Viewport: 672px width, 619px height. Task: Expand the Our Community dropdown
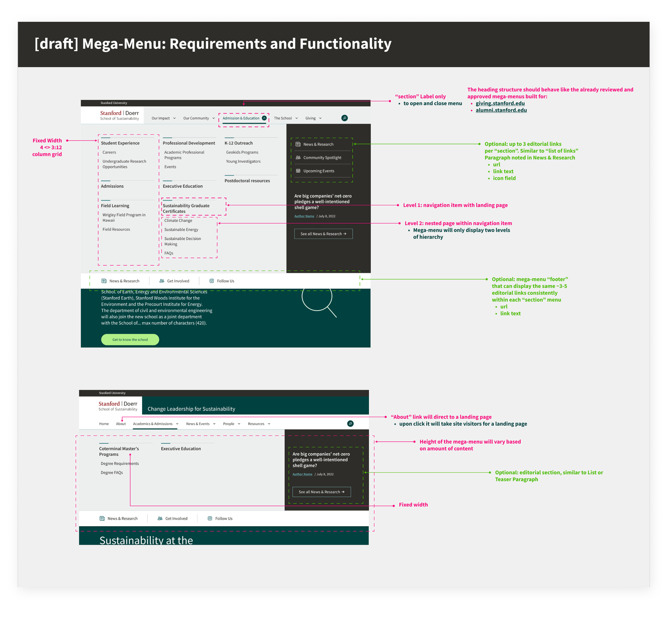[213, 118]
